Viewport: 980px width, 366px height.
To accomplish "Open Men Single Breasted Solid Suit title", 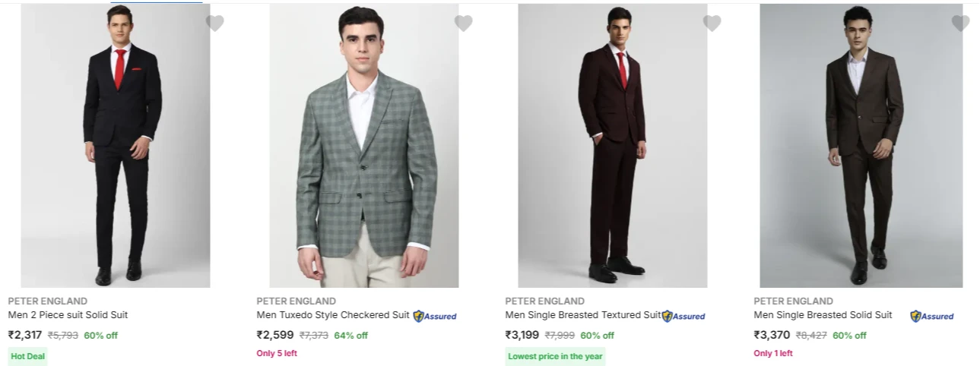I will tap(823, 315).
